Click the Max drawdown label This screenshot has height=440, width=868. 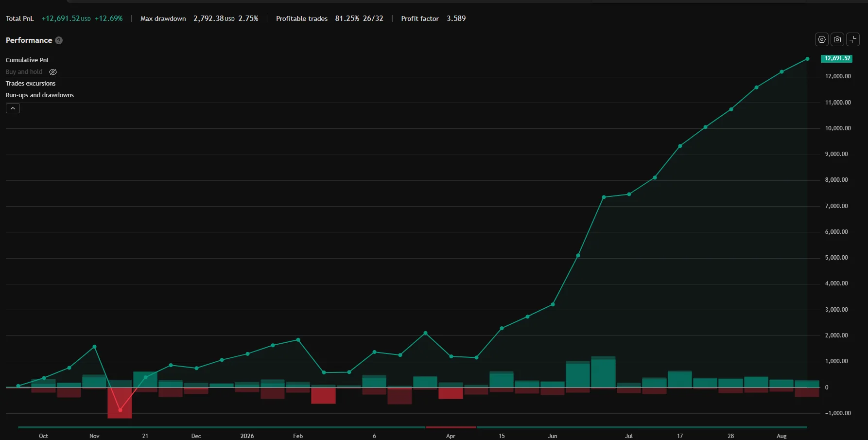163,18
